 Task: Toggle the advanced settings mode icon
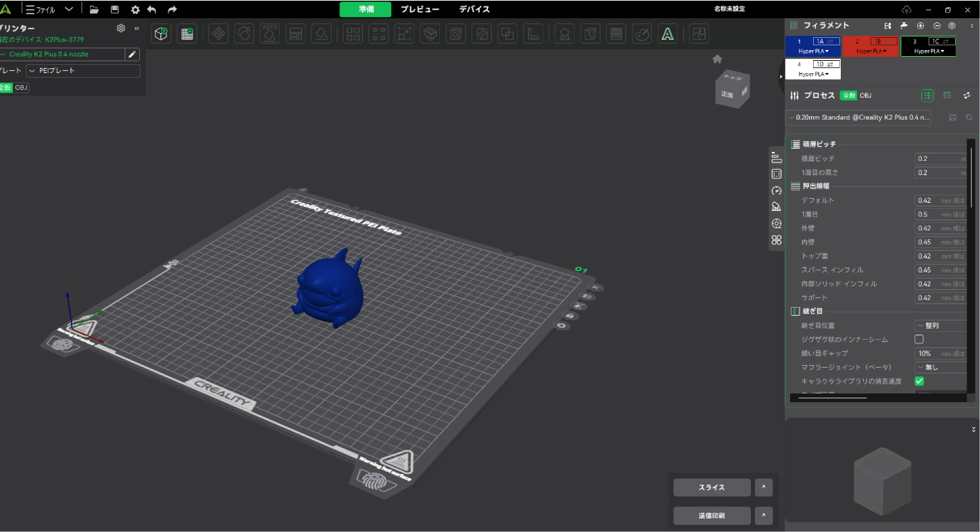(x=928, y=96)
